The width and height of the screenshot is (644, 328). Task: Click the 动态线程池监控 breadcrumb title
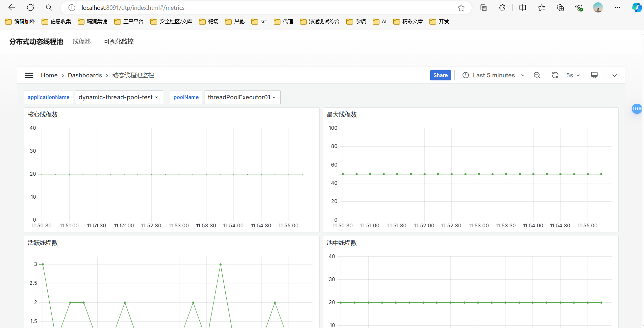tap(133, 75)
